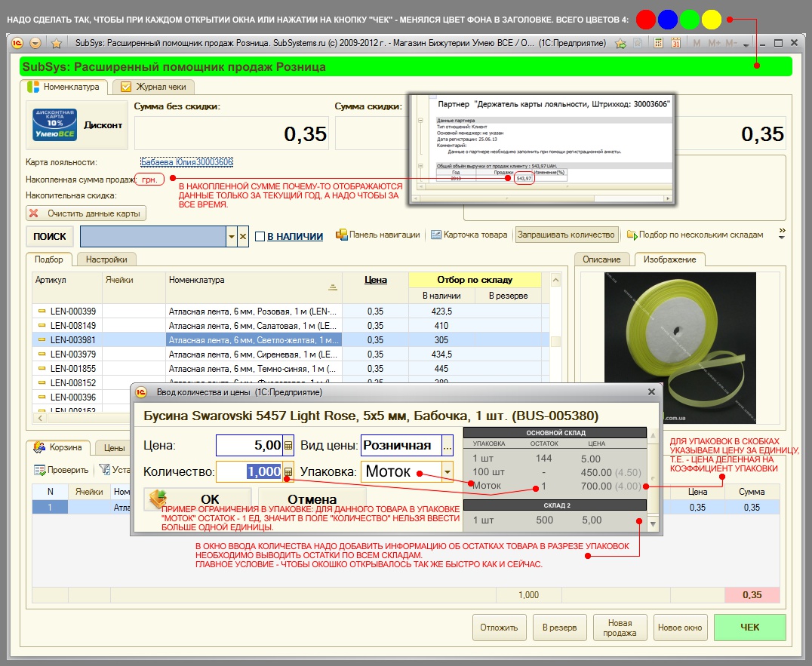Click the favorites star icon in title bar
Image resolution: width=812 pixels, height=666 pixels.
[x=55, y=43]
